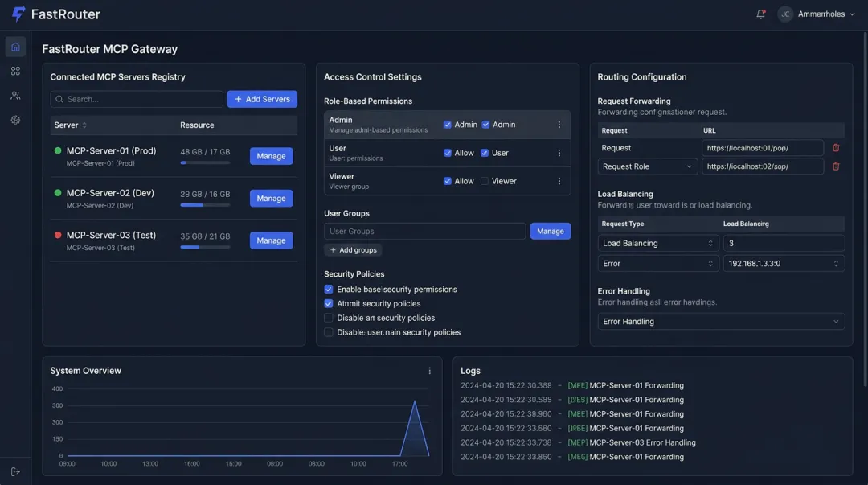Manage MCP-Server-03 (Test)
This screenshot has height=485, width=868.
pyautogui.click(x=272, y=240)
